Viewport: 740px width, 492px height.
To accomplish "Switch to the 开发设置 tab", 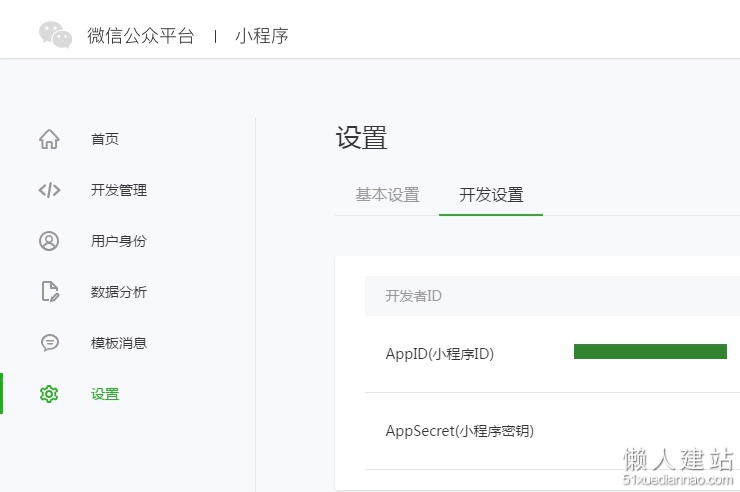I will coord(491,195).
